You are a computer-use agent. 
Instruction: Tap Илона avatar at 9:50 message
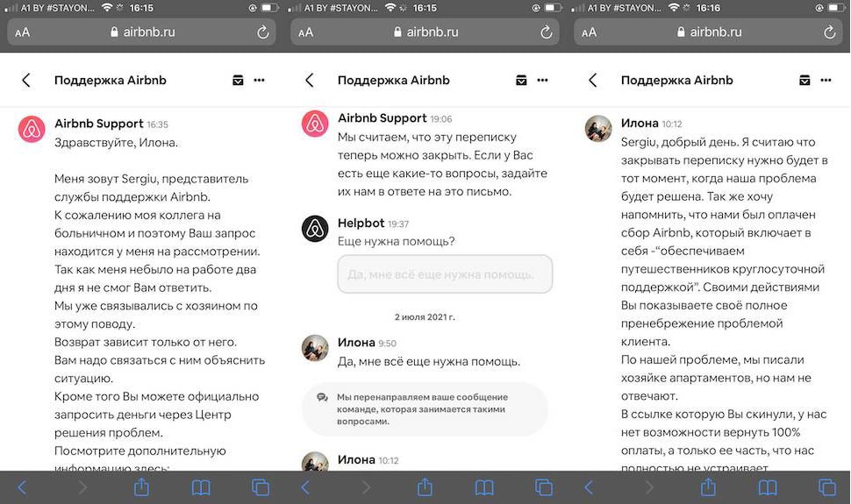(315, 348)
